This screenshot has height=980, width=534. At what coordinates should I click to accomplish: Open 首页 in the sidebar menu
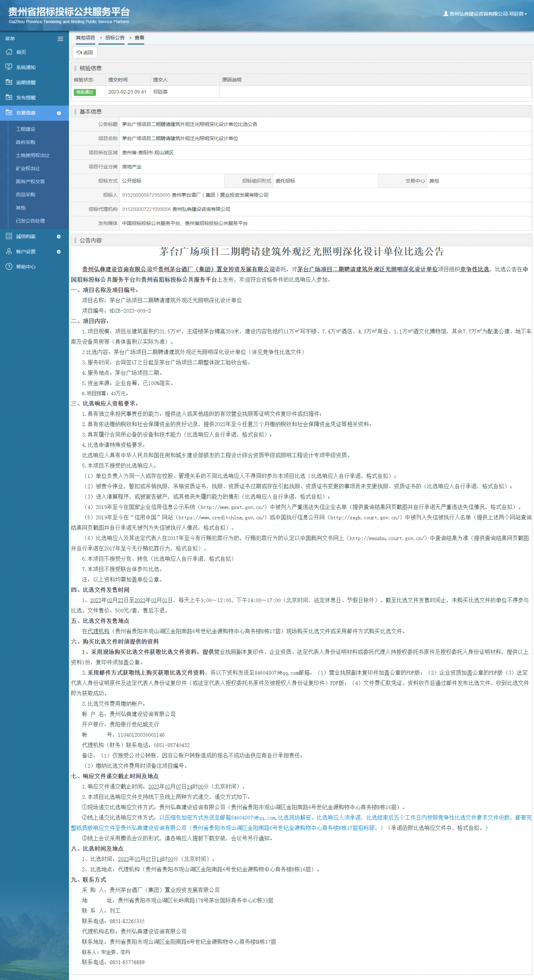click(21, 52)
